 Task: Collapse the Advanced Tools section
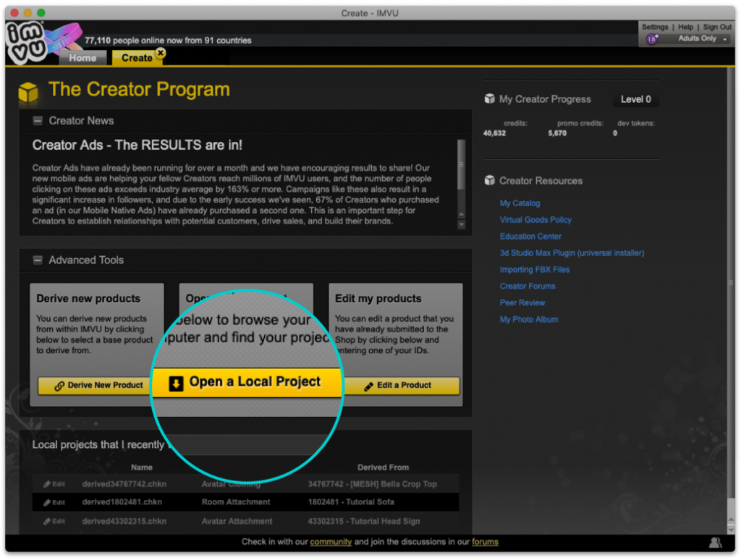pyautogui.click(x=38, y=260)
